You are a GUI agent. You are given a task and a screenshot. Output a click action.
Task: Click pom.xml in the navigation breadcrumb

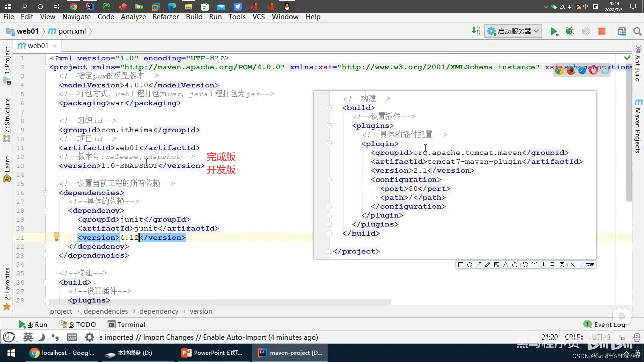tap(67, 31)
